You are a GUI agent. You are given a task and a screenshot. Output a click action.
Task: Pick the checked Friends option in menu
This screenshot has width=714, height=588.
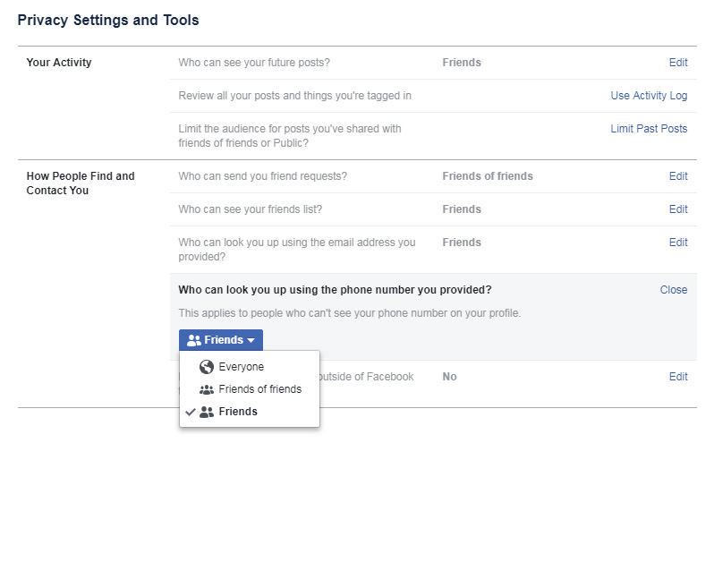(237, 412)
